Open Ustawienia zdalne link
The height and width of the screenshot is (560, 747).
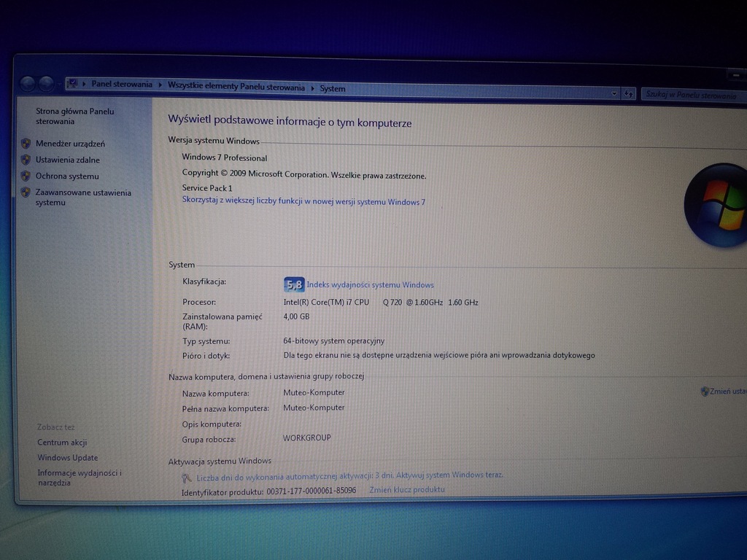click(x=68, y=160)
